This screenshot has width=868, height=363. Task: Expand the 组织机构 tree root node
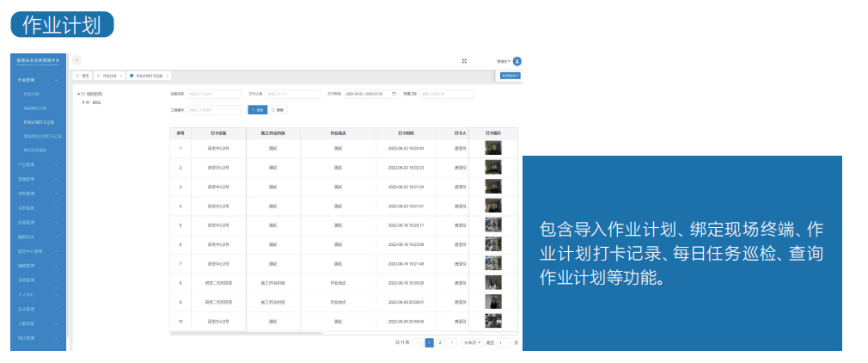[78, 94]
